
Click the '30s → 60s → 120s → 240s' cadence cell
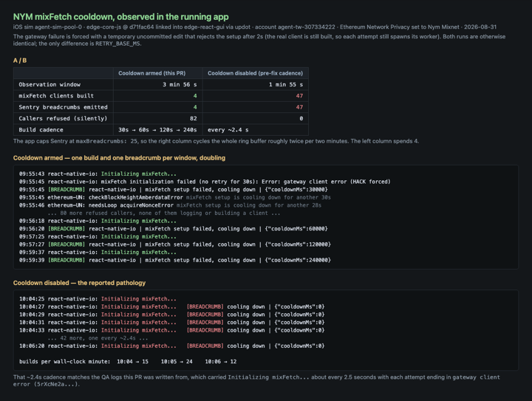(x=157, y=130)
